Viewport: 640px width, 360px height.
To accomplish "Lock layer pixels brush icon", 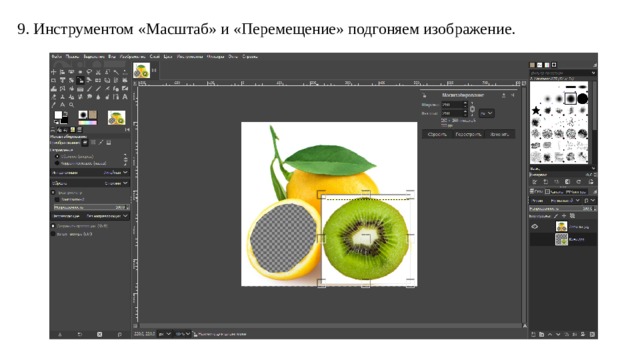I will point(556,216).
